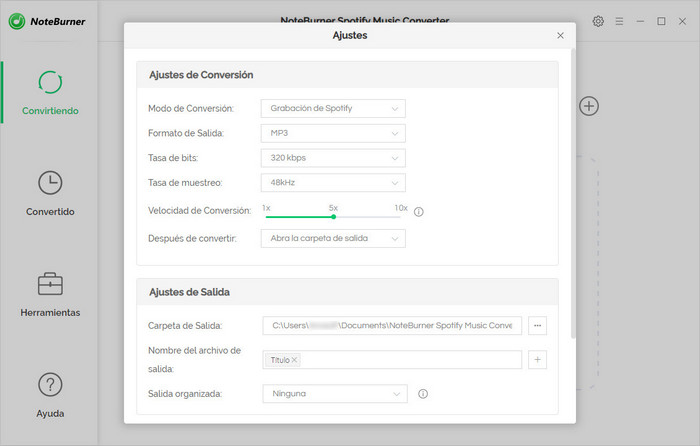Click the Carpeta de Salida path field

[x=392, y=325]
